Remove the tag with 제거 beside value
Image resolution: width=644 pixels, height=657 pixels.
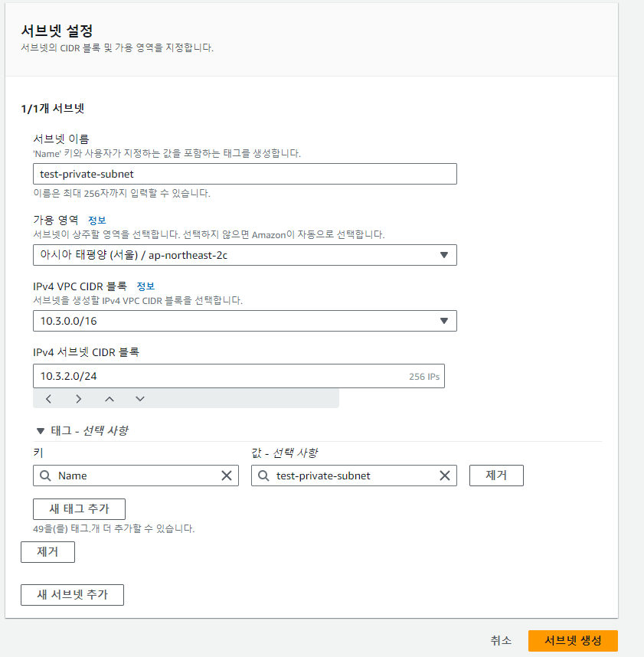click(496, 476)
